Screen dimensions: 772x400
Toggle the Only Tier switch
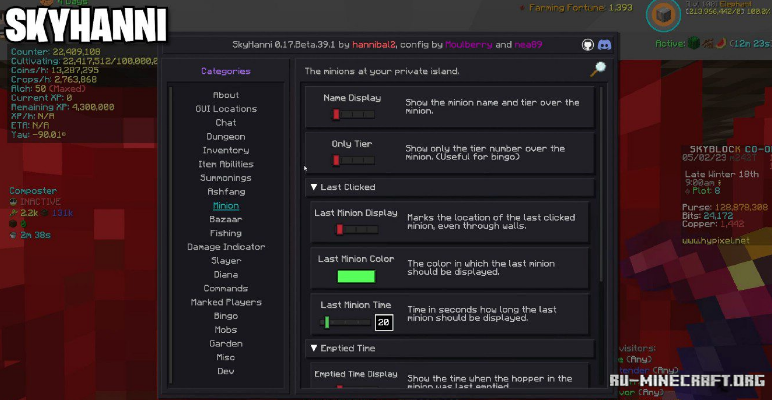[x=353, y=161]
